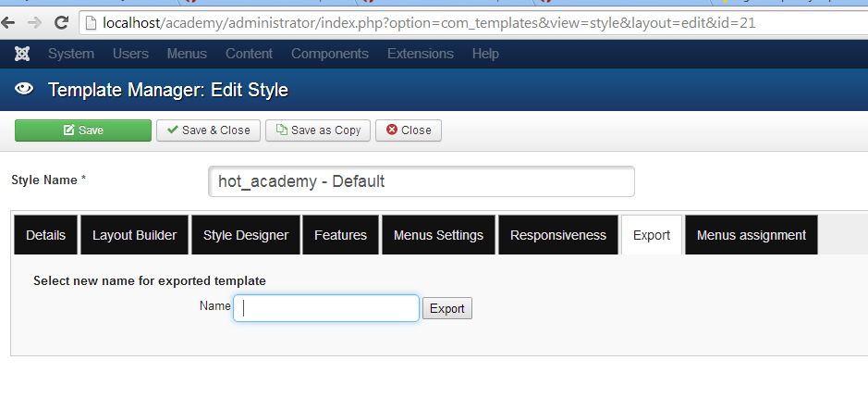Viewport: 868px width, 397px height.
Task: Select the Export tab
Action: point(652,235)
